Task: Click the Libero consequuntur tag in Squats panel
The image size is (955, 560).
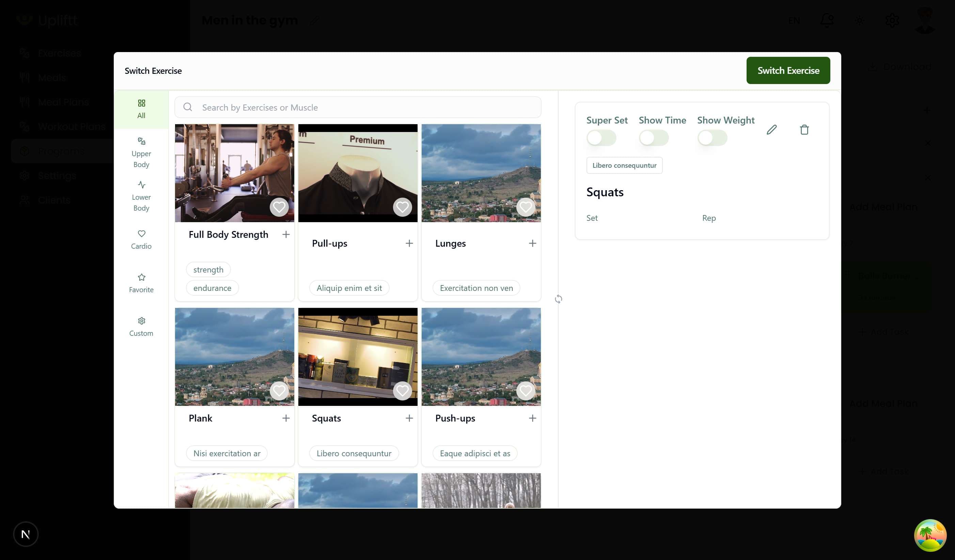Action: (624, 165)
